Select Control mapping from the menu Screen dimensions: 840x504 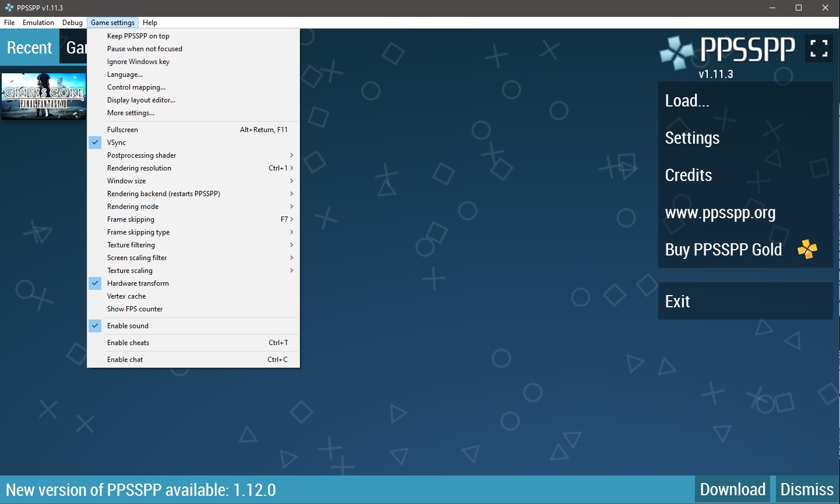136,87
